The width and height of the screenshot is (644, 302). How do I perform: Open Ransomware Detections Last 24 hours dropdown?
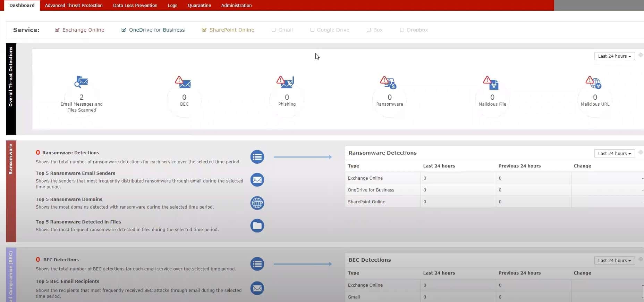pyautogui.click(x=615, y=154)
